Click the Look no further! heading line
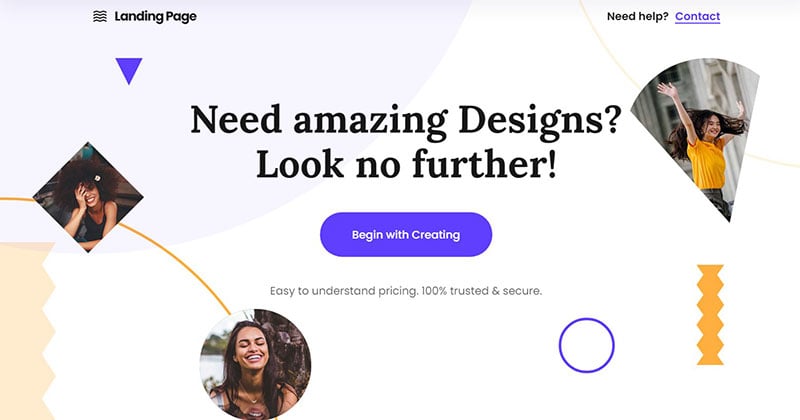800x420 pixels. click(406, 165)
